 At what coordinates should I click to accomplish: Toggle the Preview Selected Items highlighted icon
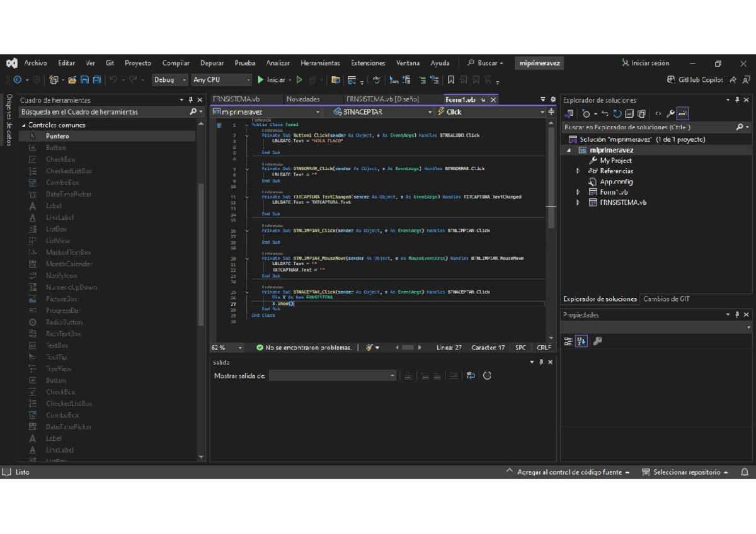point(683,114)
